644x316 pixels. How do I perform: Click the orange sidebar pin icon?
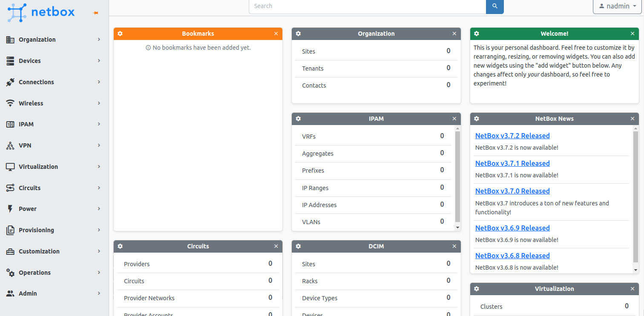[96, 13]
